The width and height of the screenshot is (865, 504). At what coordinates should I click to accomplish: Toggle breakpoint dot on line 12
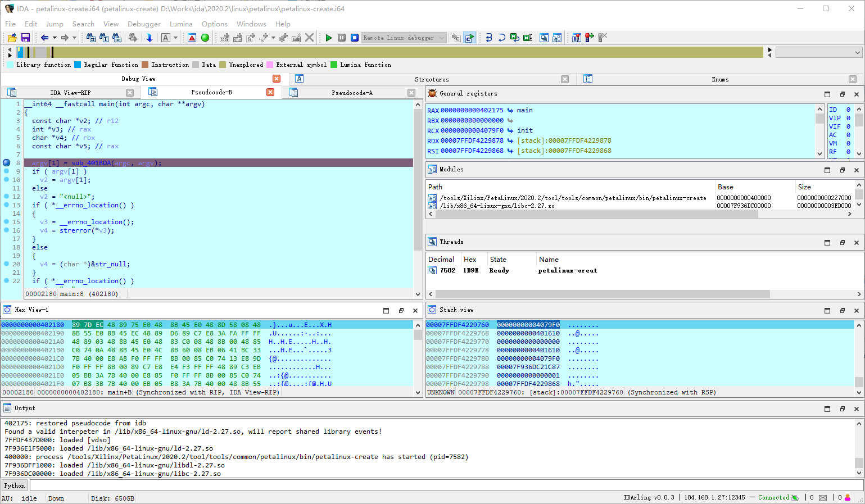click(7, 197)
